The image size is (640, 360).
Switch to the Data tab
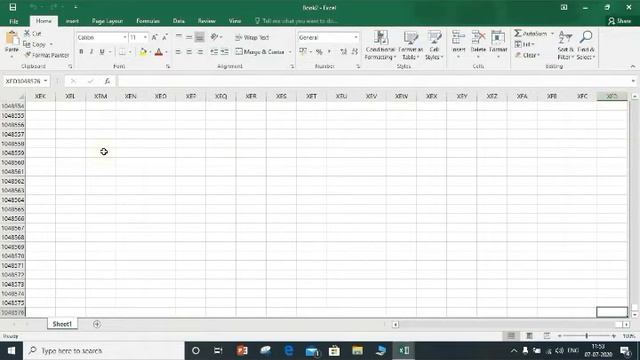tap(179, 21)
